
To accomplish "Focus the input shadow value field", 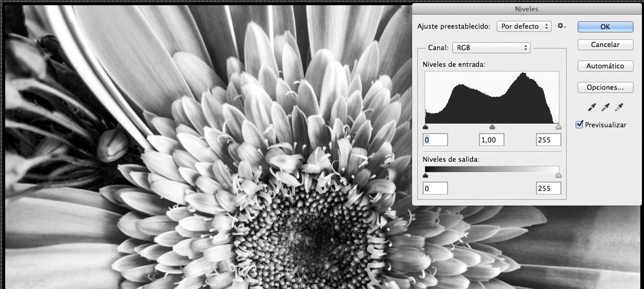I will pos(435,140).
